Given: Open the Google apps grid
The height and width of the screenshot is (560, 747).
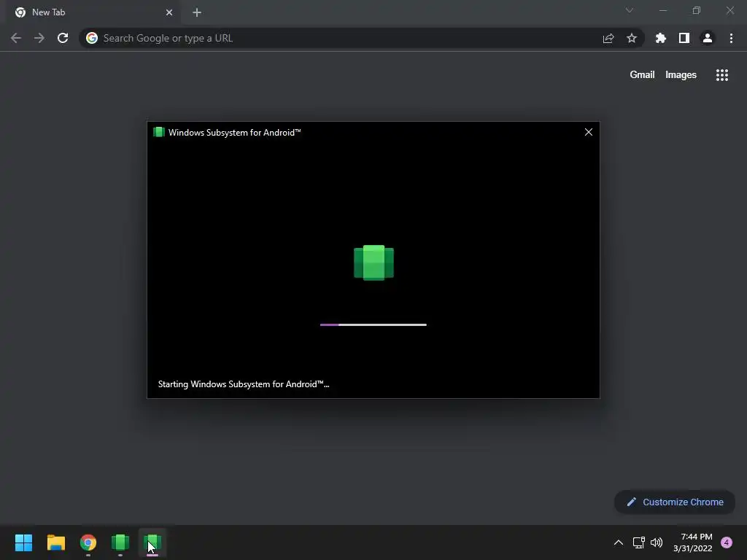Looking at the screenshot, I should click(x=722, y=75).
